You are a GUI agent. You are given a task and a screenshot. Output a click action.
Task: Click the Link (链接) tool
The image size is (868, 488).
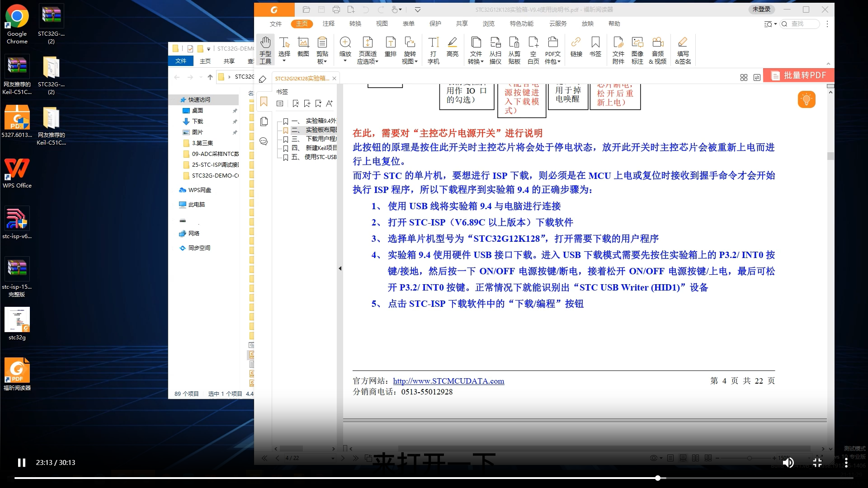(576, 47)
